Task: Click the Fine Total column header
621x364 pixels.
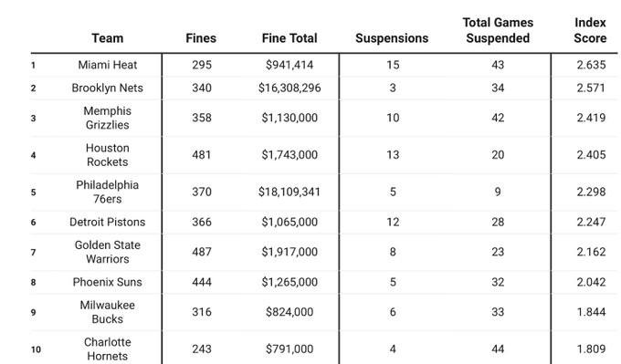Action: click(289, 38)
